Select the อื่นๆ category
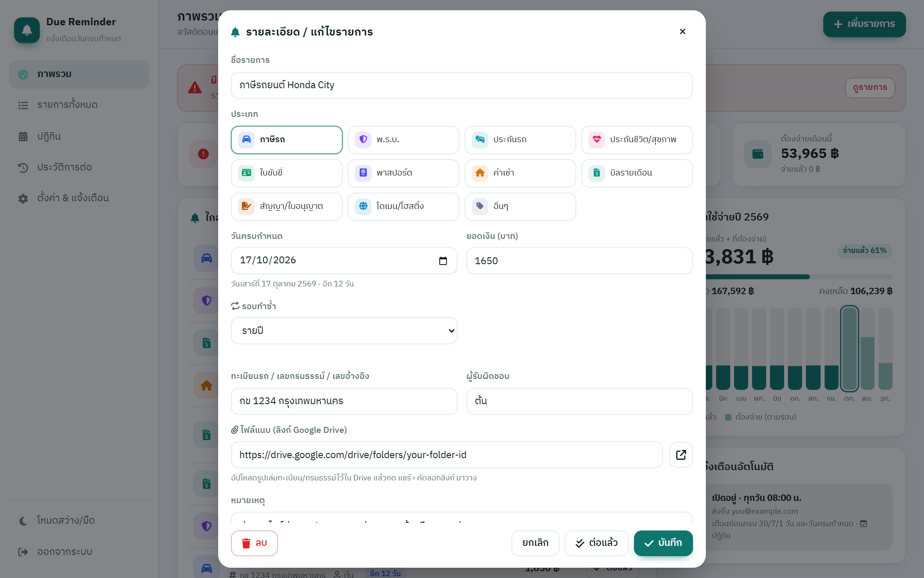The image size is (924, 578). [520, 206]
